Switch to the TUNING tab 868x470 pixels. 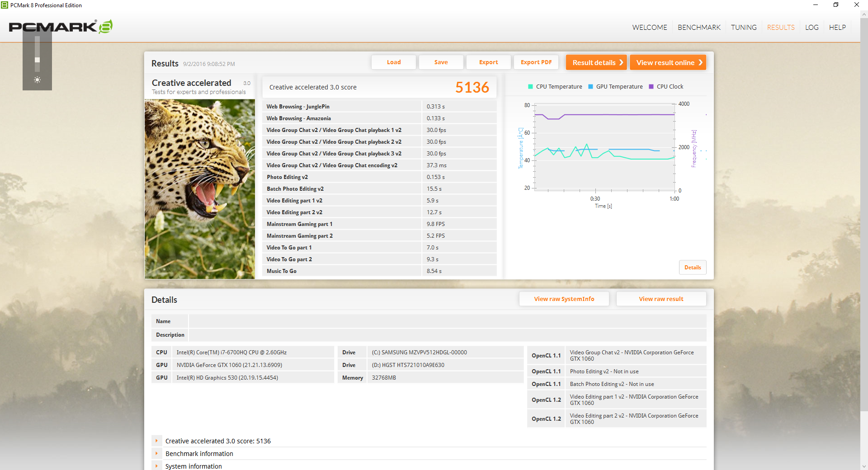pos(744,28)
